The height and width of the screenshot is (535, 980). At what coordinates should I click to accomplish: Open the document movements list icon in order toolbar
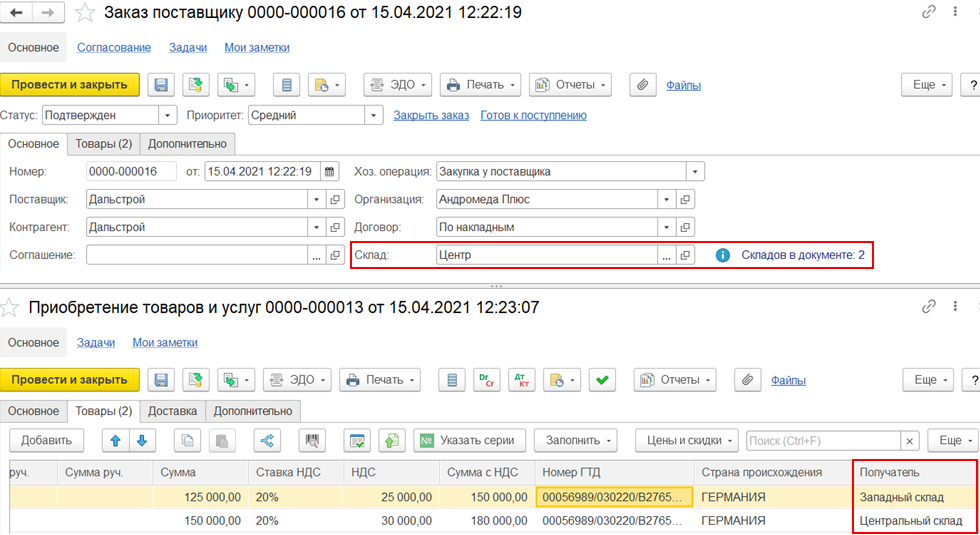pos(287,85)
